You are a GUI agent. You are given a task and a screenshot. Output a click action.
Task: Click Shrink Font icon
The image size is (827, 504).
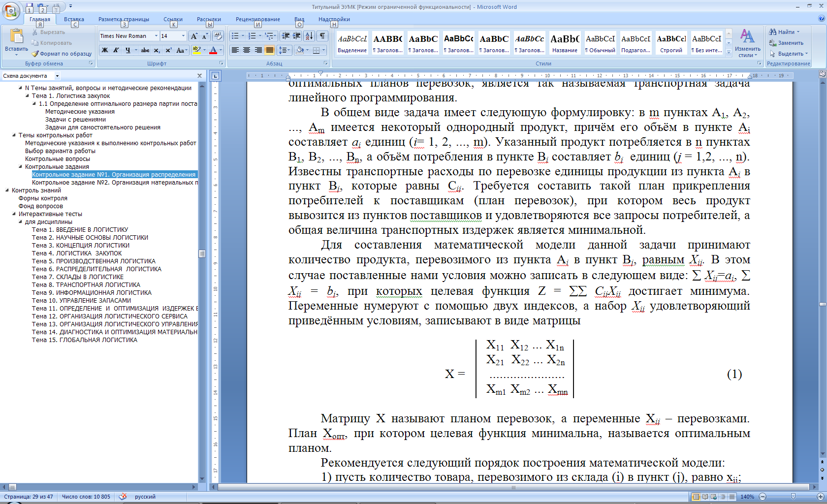point(205,36)
